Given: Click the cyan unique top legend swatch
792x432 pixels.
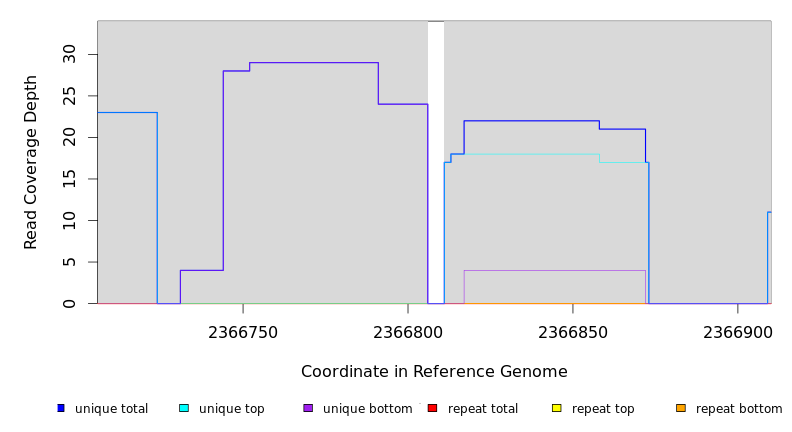Looking at the screenshot, I should point(184,408).
